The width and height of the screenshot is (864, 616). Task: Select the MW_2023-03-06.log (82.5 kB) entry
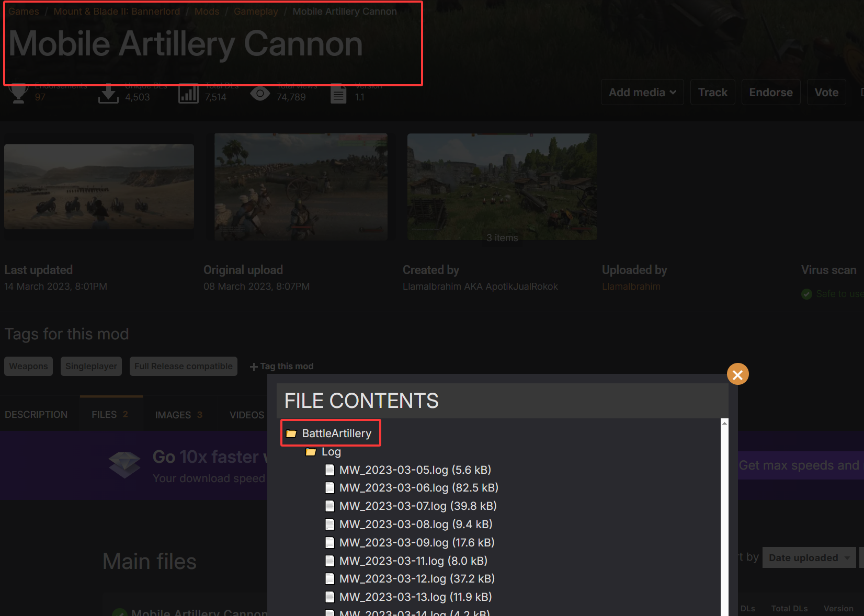pos(412,488)
